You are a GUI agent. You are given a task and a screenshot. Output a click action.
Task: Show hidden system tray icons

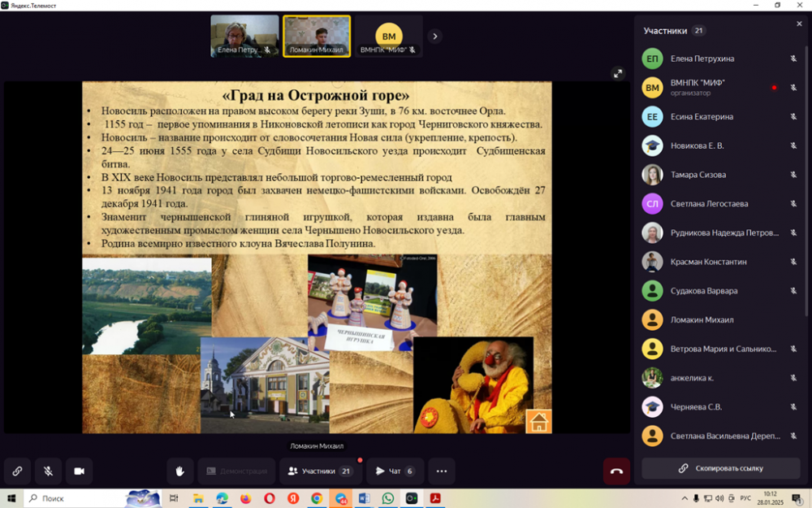coord(685,498)
